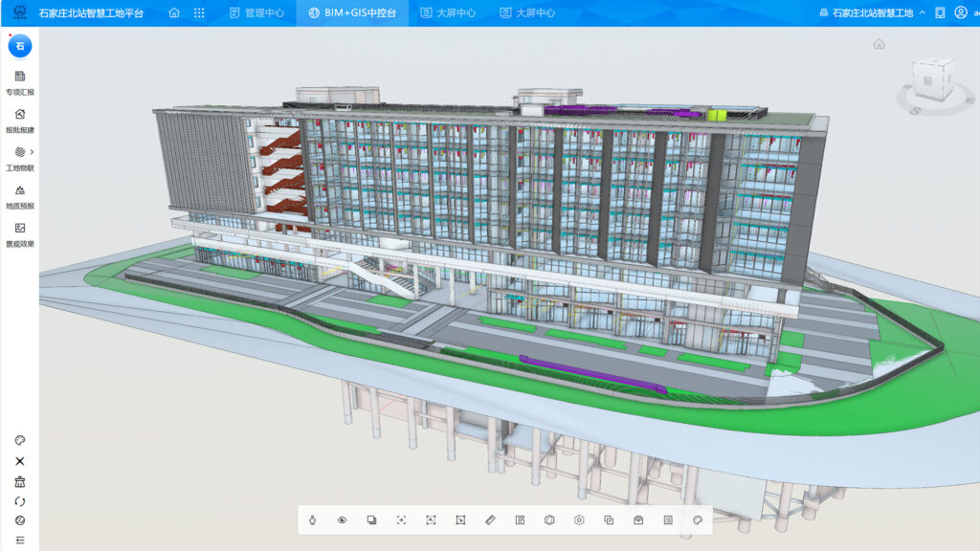Open the settings gear in the bottom toolbar

pyautogui.click(x=579, y=519)
